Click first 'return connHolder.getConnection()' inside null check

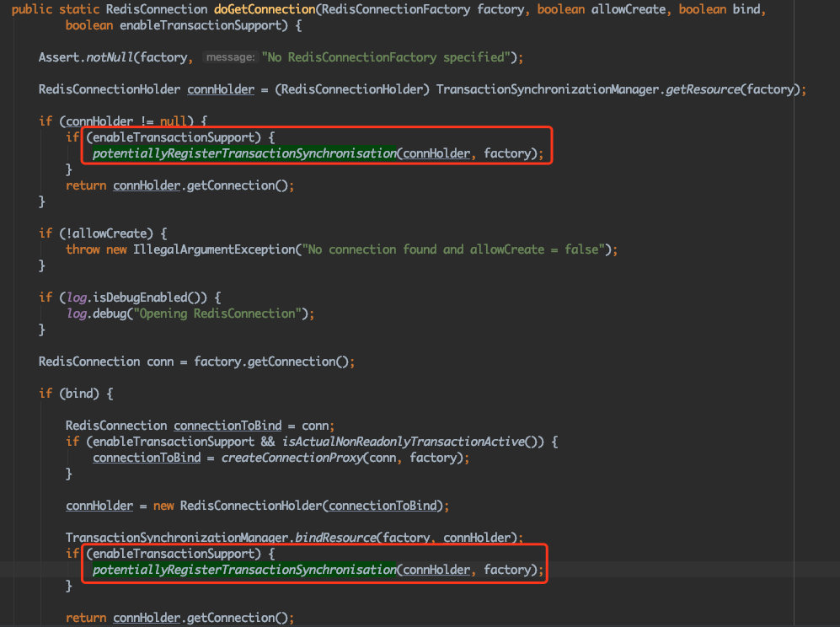pos(179,186)
